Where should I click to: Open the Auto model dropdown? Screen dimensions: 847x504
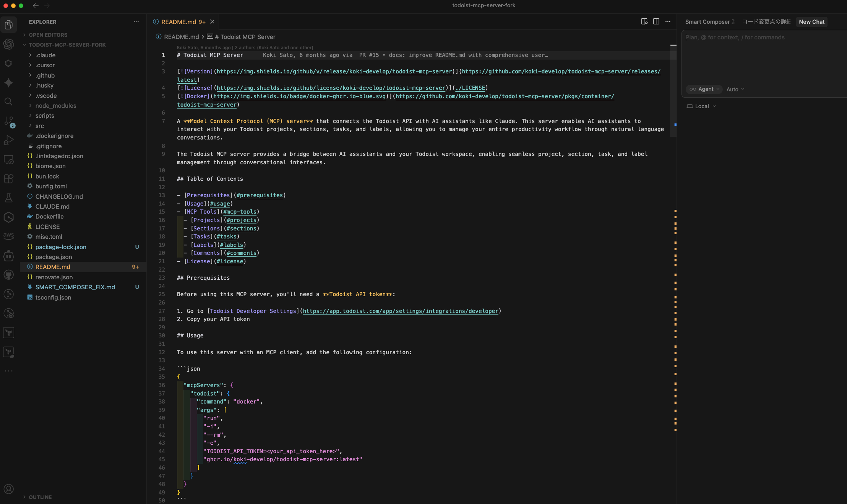(x=735, y=89)
